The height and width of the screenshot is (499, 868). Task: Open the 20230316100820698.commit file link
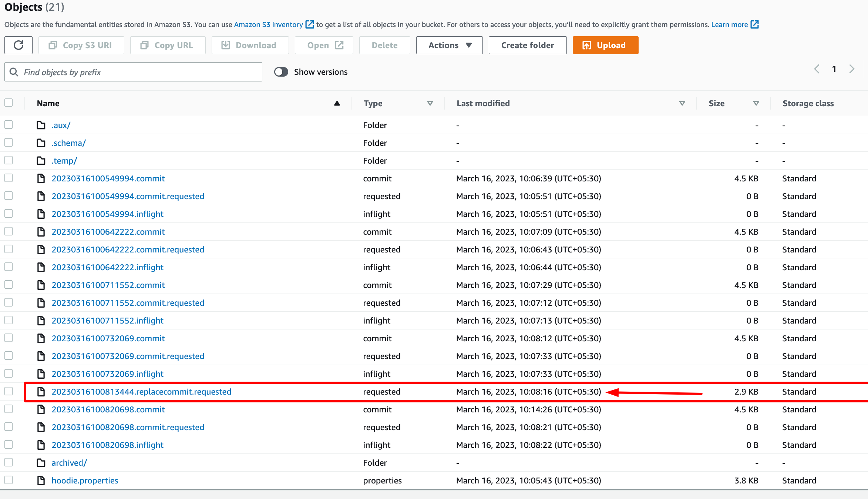pos(108,409)
